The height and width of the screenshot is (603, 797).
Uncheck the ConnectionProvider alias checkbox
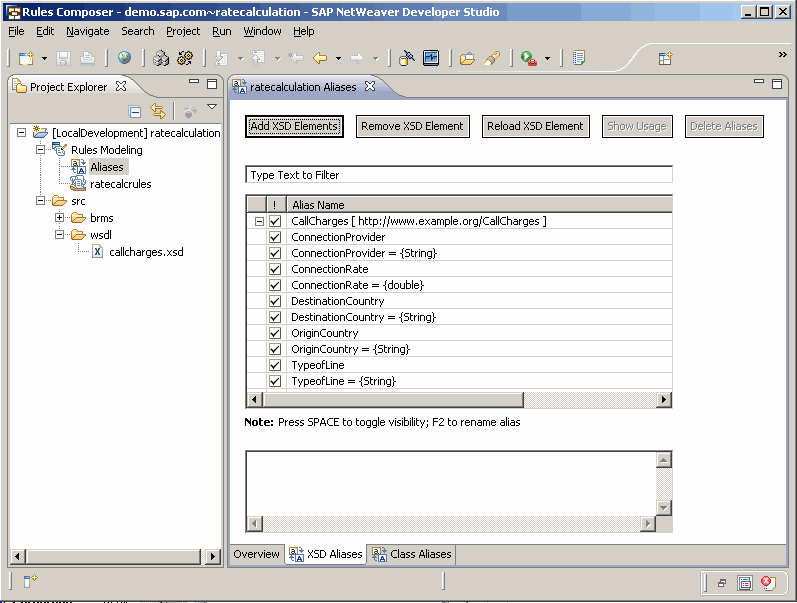[x=275, y=237]
